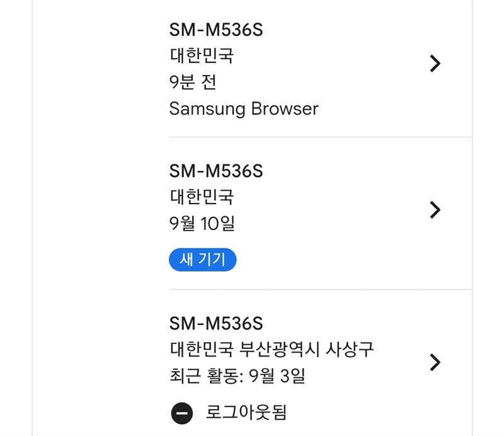504x436 pixels.
Task: Open chevron for the 9월 10일 device
Action: click(x=434, y=210)
